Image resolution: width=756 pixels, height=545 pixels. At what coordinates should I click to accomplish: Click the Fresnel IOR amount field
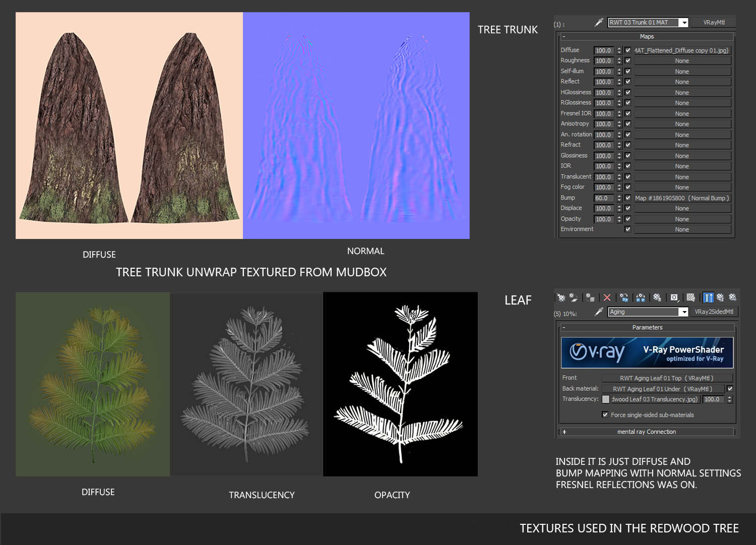[604, 113]
